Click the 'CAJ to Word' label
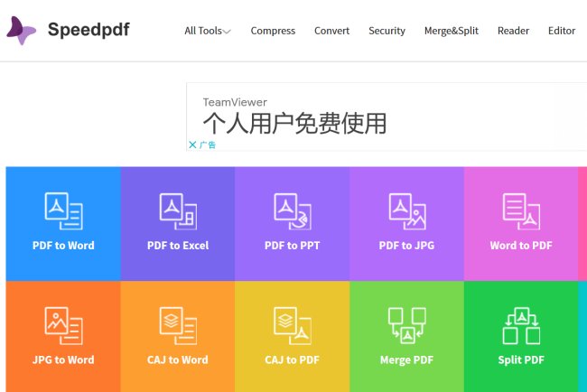The image size is (587, 392). tap(177, 359)
